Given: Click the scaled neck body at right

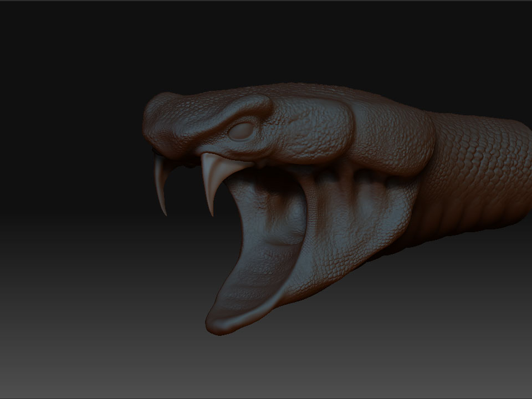Looking at the screenshot, I should tap(482, 166).
